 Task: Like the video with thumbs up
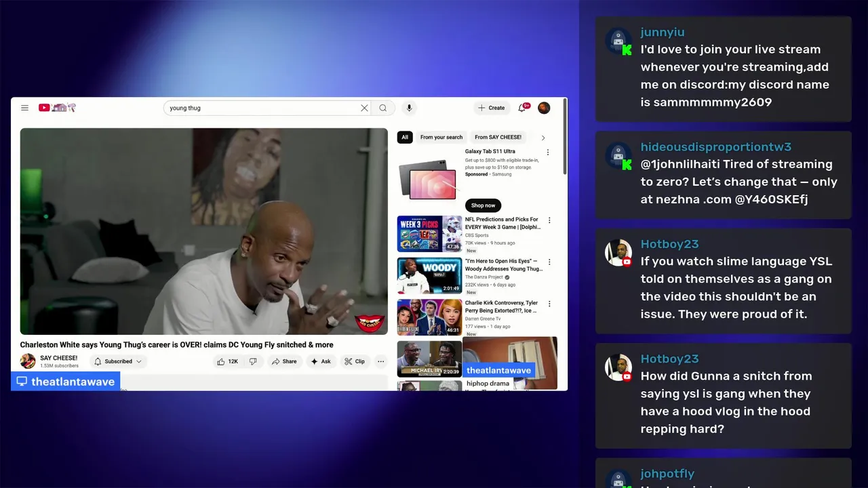(227, 361)
